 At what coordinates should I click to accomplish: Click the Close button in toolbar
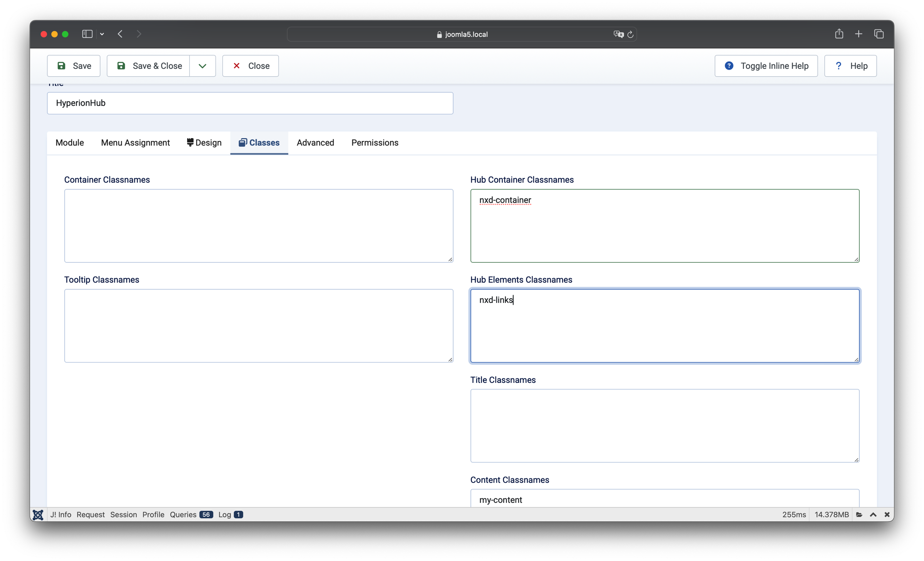[x=251, y=66]
